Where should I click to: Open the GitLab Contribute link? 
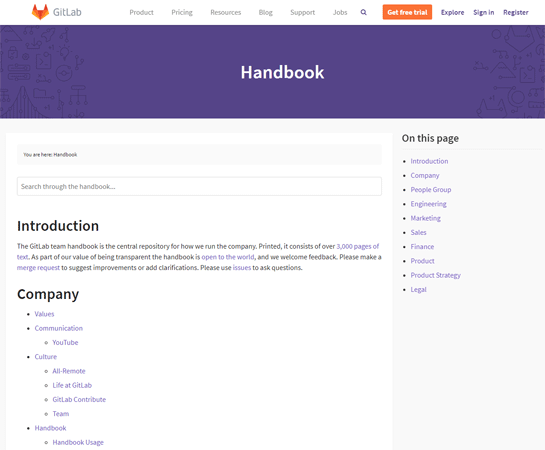point(79,400)
